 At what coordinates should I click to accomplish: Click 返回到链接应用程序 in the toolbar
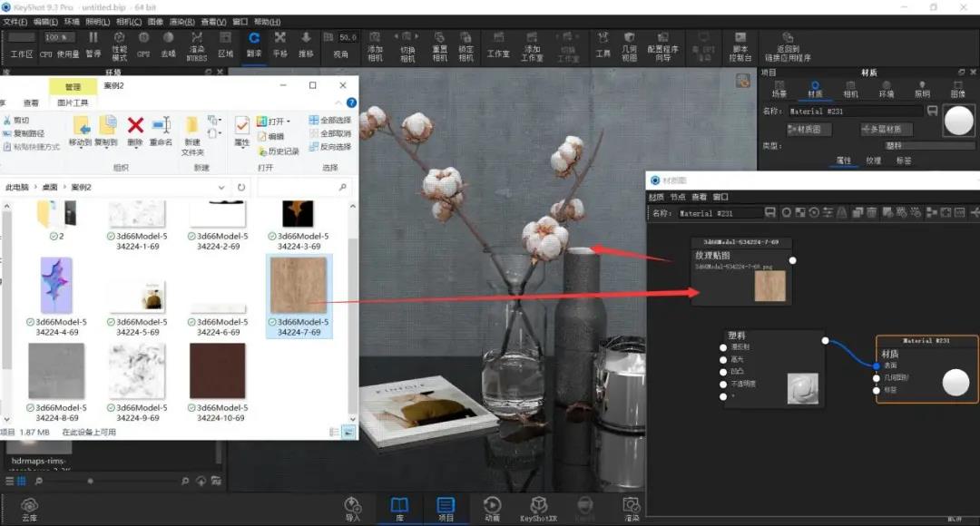click(788, 46)
